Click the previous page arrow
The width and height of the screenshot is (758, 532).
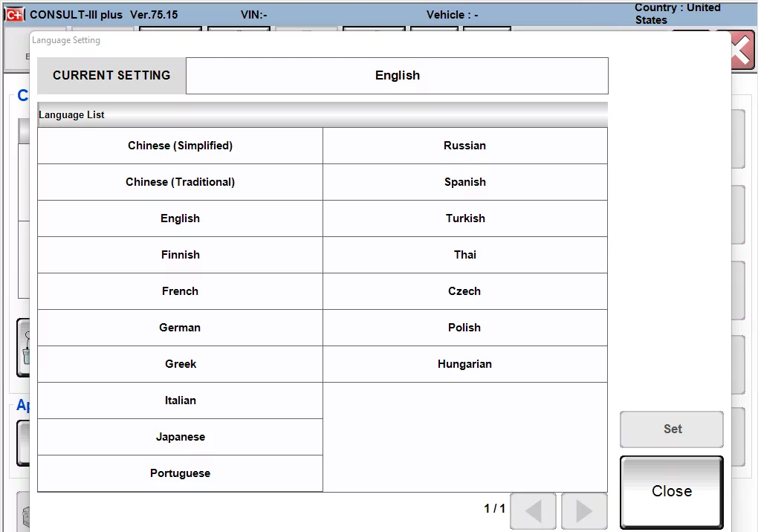click(533, 511)
